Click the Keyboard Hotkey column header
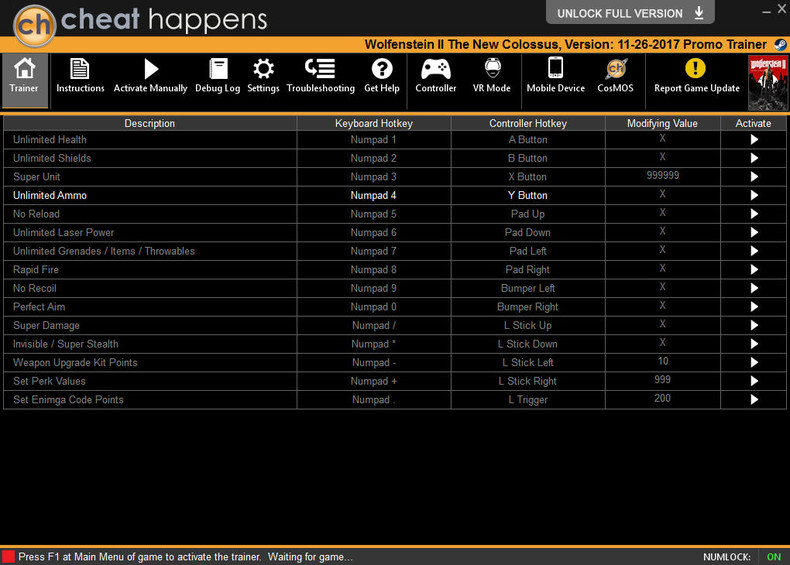This screenshot has height=565, width=790. click(374, 123)
